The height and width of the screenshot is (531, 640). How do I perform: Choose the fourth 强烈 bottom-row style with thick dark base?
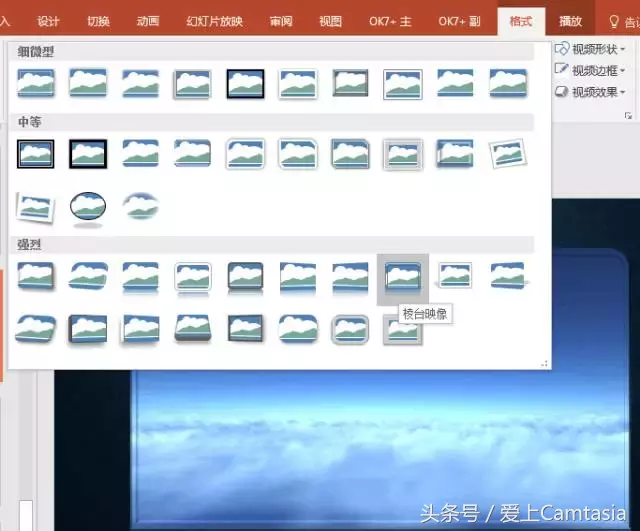(193, 328)
